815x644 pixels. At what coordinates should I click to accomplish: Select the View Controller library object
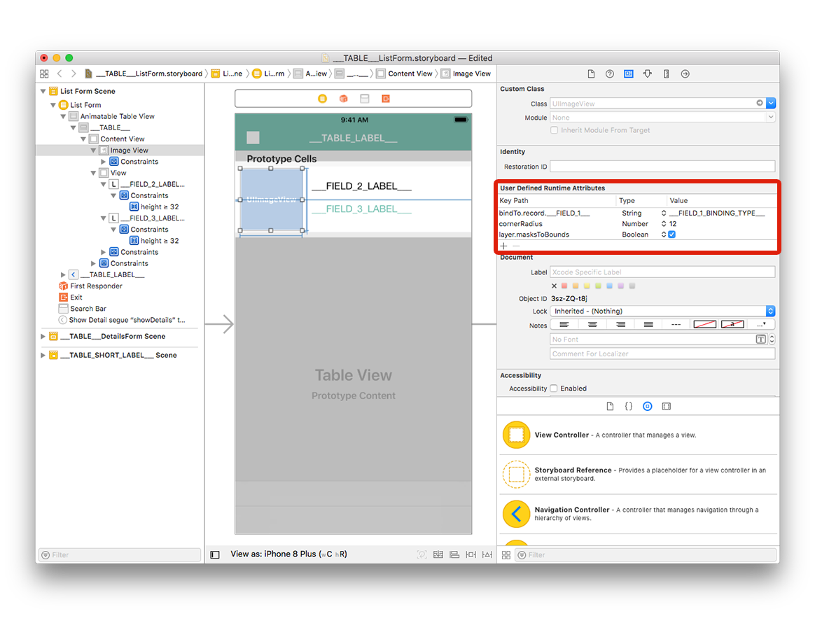click(637, 435)
